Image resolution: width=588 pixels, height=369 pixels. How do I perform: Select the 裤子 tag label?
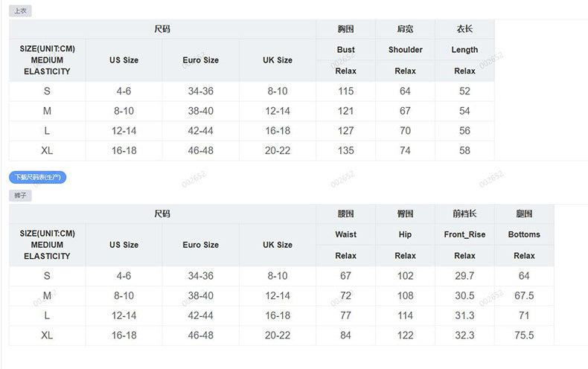[20, 196]
